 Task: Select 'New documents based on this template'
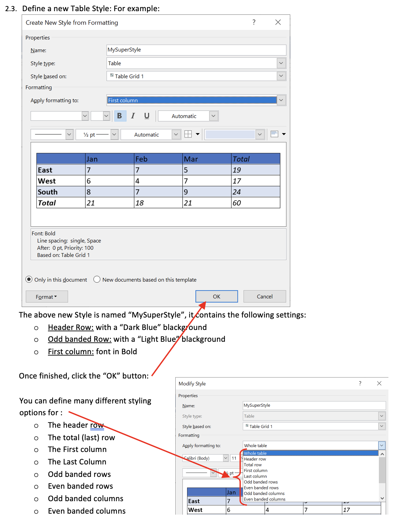click(x=97, y=279)
